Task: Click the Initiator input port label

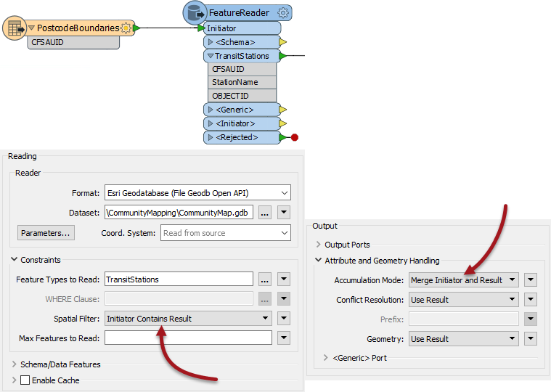Action: 221,28
